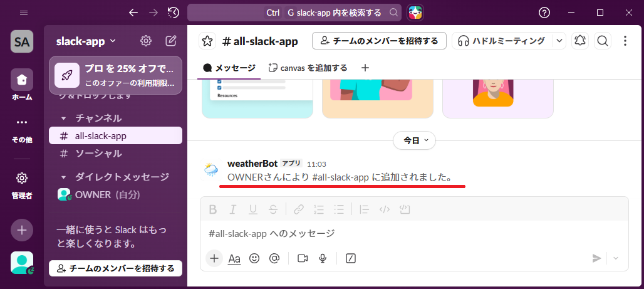Open the 今日 date dropdown
Screen dimensions: 644x289
[x=415, y=140]
